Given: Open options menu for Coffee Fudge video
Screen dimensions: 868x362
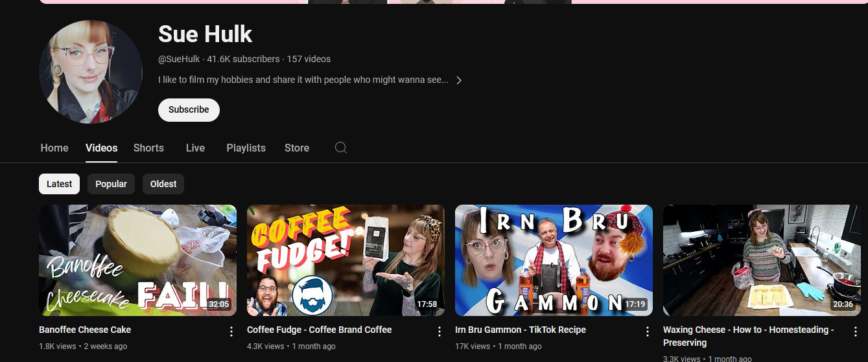Looking at the screenshot, I should point(440,332).
